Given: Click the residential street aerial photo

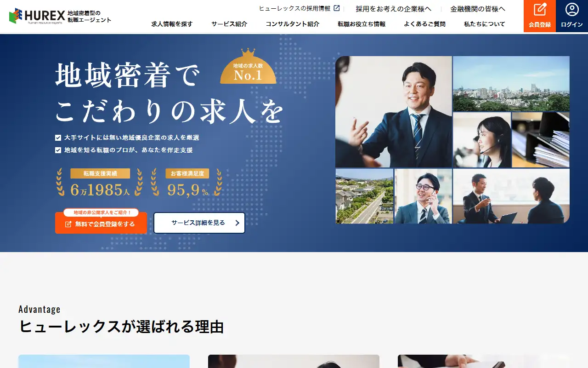Looking at the screenshot, I should (x=364, y=196).
